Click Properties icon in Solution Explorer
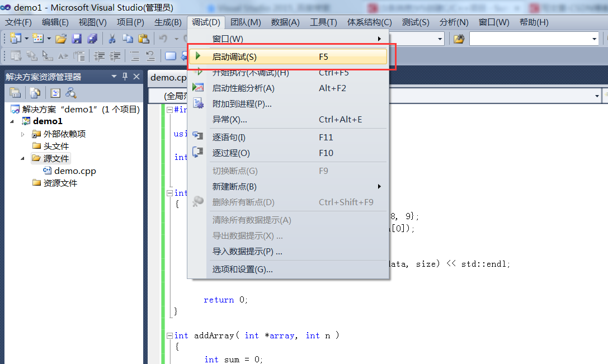This screenshot has width=608, height=364. tap(15, 93)
